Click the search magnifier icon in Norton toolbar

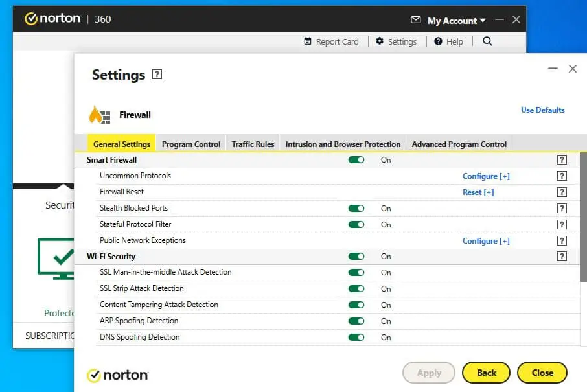(x=487, y=41)
